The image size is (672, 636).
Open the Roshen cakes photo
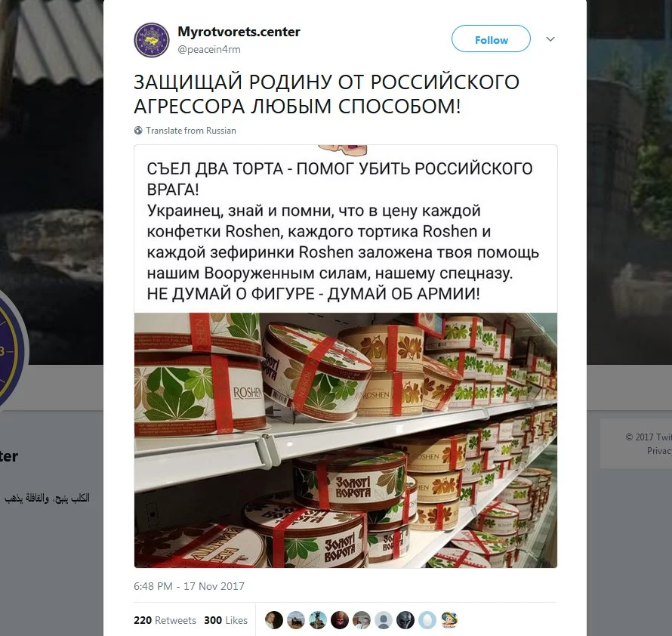coord(345,440)
